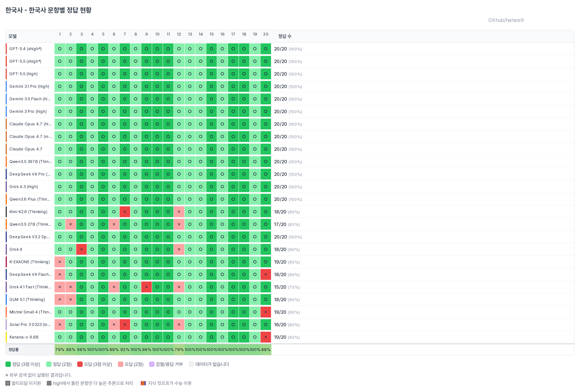Click the '19/20 (95%)' score for K-EXAONE
Screen dimensions: 580x392
point(287,262)
